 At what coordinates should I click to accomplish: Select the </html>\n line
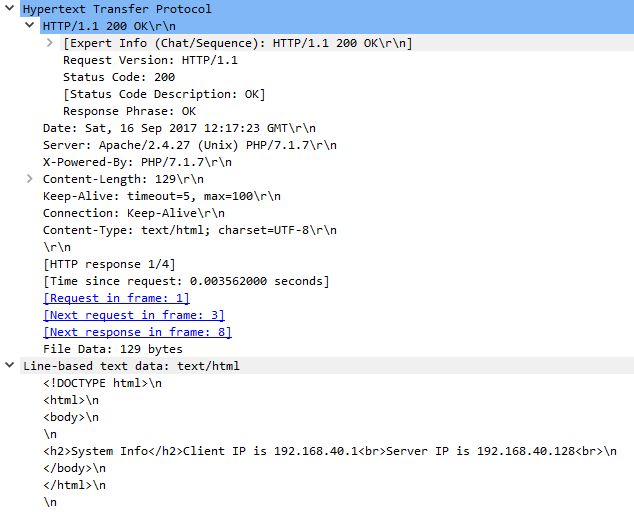[74, 485]
